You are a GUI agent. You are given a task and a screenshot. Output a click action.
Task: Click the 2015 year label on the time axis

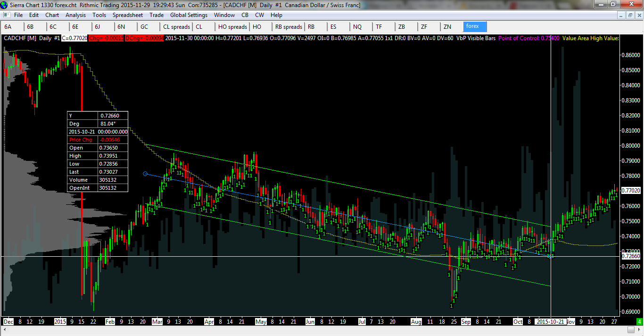[60, 321]
